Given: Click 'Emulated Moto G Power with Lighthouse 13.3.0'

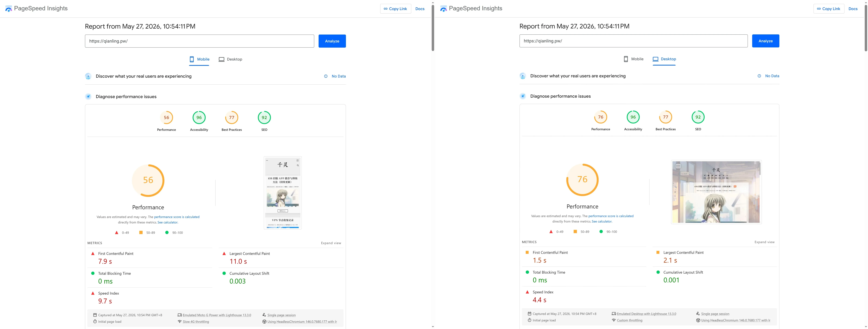Looking at the screenshot, I should pyautogui.click(x=217, y=315).
